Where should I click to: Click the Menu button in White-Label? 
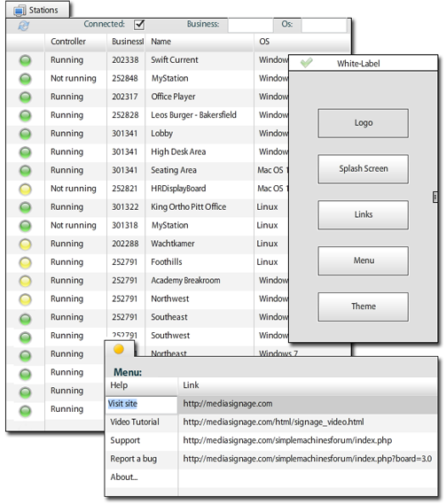point(364,261)
